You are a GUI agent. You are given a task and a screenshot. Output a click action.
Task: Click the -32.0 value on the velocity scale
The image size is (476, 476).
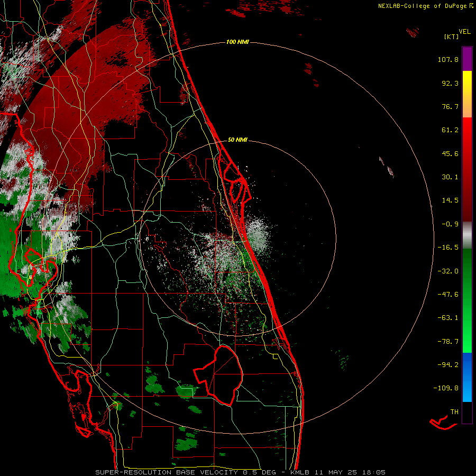point(448,271)
